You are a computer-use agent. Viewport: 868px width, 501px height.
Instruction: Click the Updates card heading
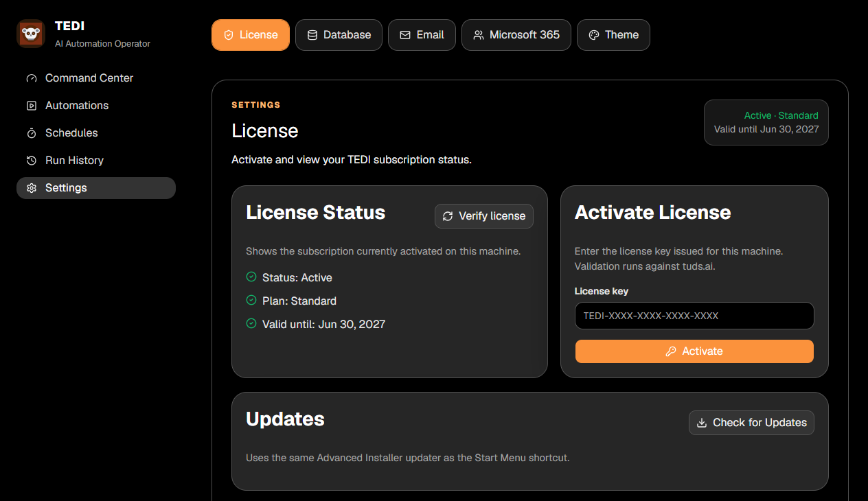pos(285,419)
